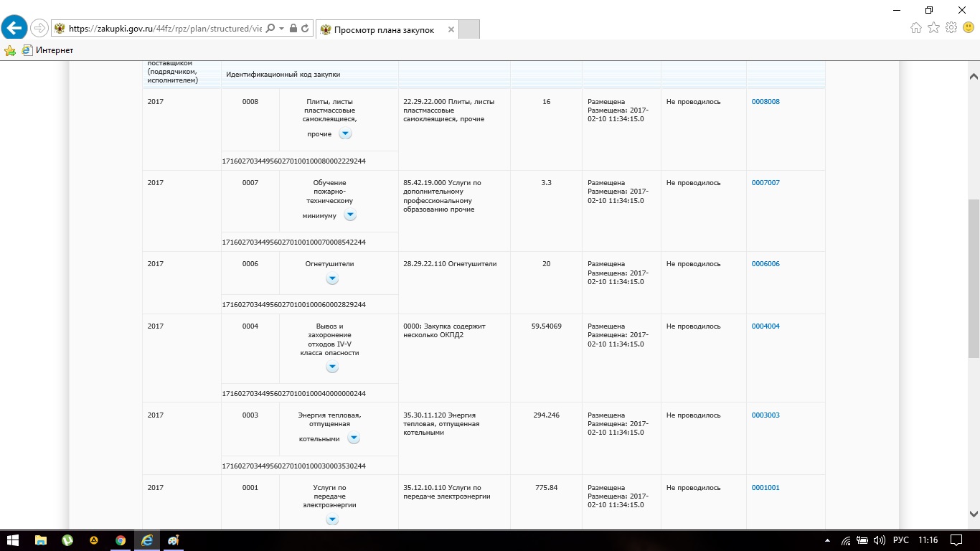Click the browser Back arrow button
This screenshot has height=551, width=980.
click(x=14, y=28)
